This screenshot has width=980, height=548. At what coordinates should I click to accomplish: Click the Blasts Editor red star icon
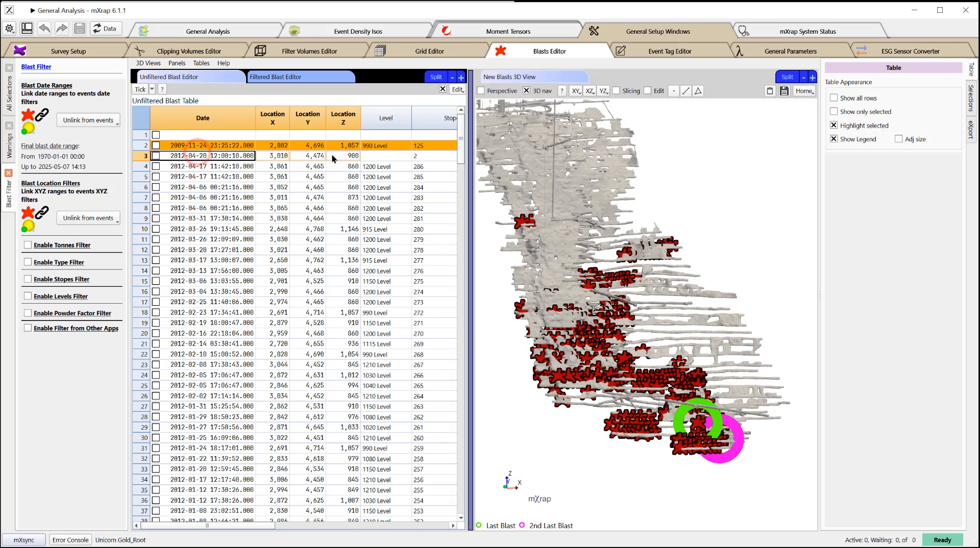click(x=501, y=51)
